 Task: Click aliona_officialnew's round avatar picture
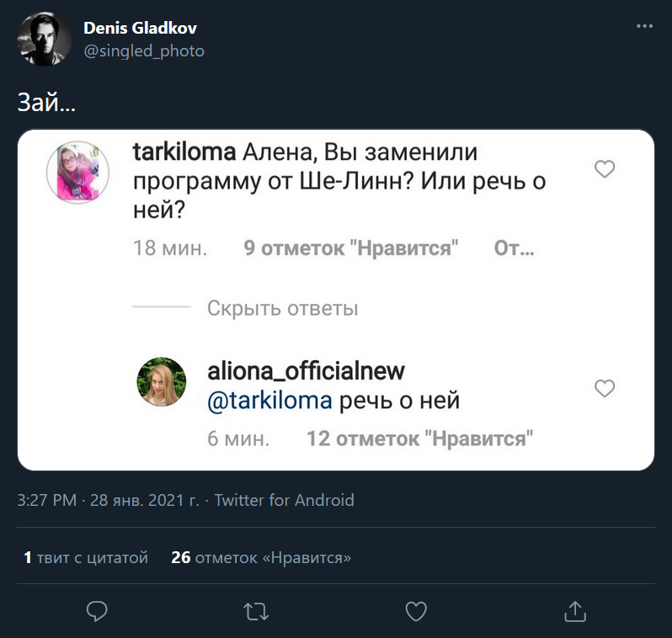tap(161, 381)
